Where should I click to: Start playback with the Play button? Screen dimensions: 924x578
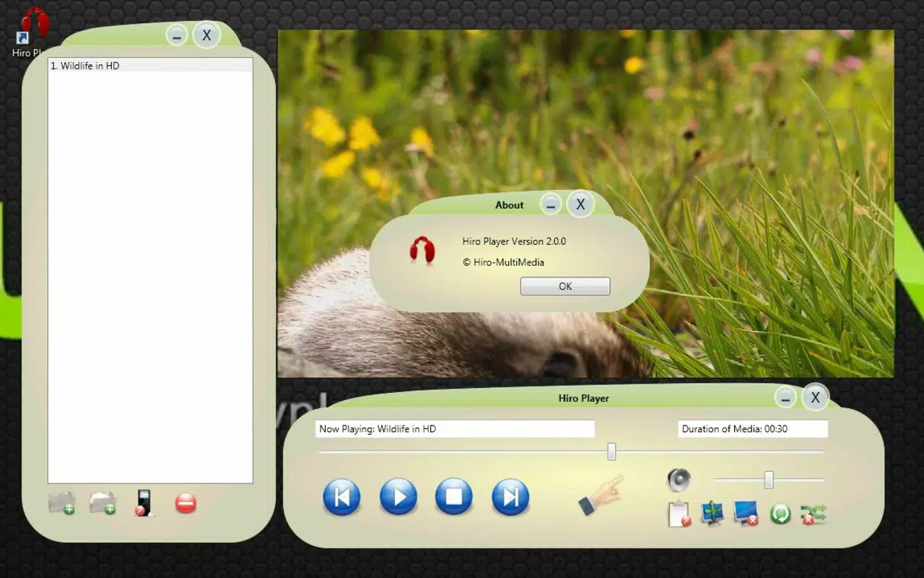point(398,497)
